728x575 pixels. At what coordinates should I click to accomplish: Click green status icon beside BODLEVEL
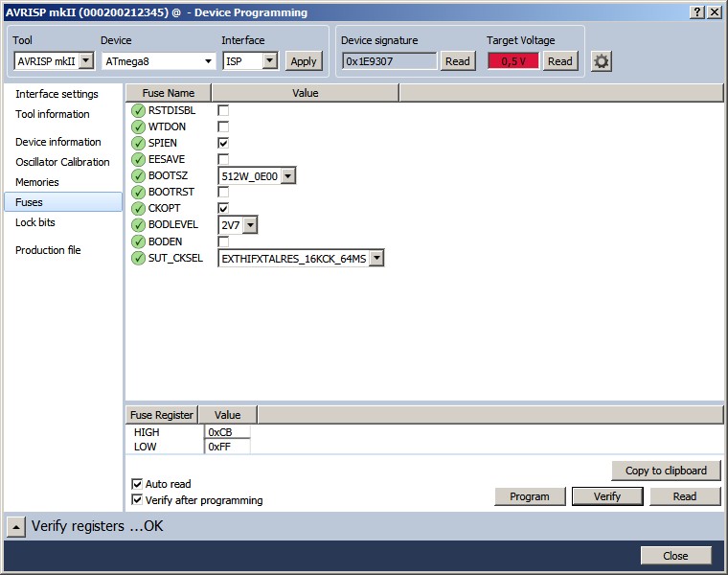138,225
